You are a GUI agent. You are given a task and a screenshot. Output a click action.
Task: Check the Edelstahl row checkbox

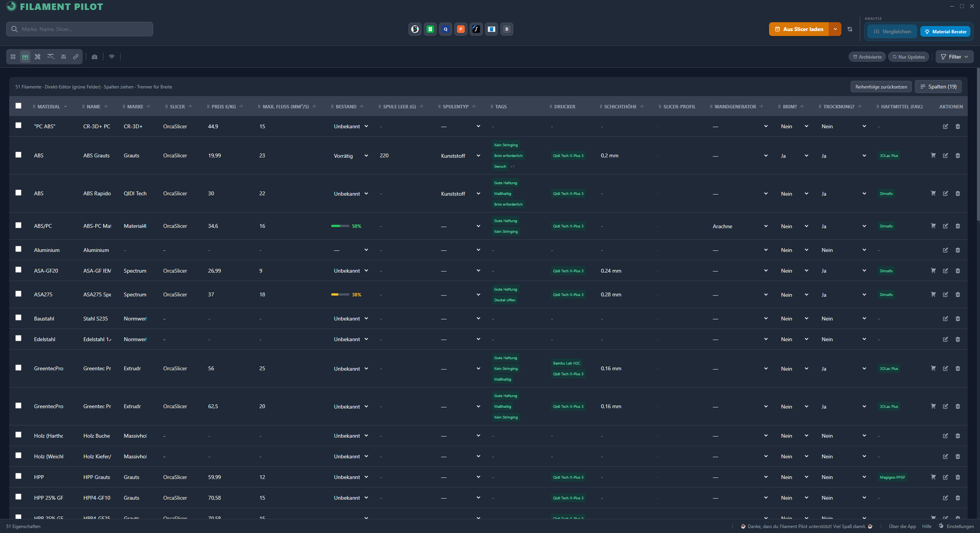click(x=18, y=338)
